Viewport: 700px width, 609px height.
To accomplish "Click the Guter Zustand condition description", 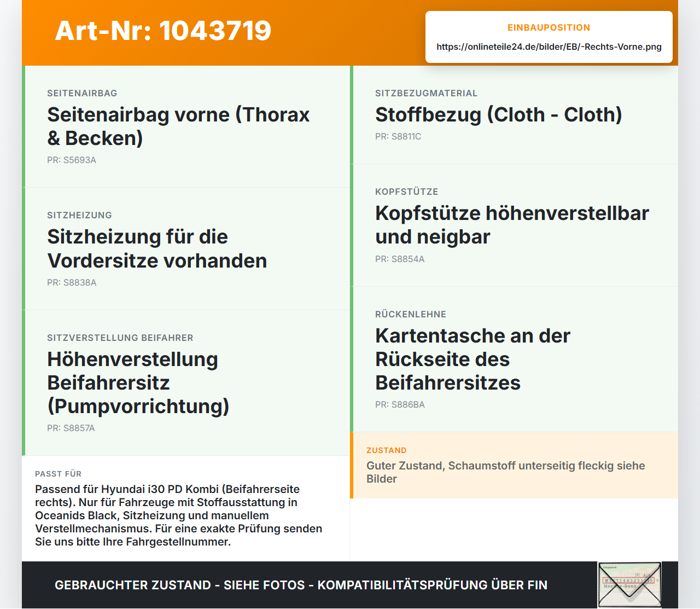I will point(506,472).
